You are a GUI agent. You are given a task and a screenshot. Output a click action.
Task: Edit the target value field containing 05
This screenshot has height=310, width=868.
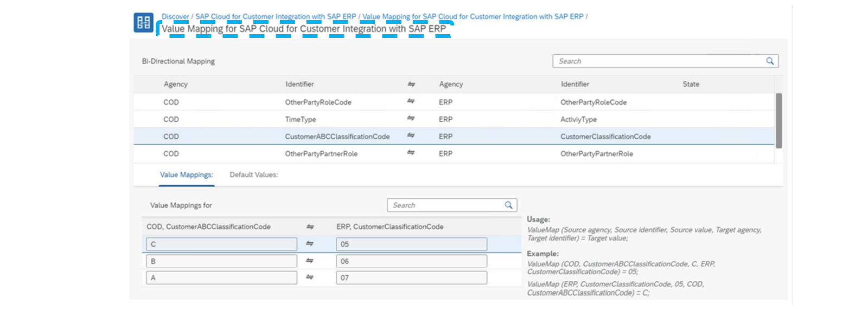pos(411,244)
